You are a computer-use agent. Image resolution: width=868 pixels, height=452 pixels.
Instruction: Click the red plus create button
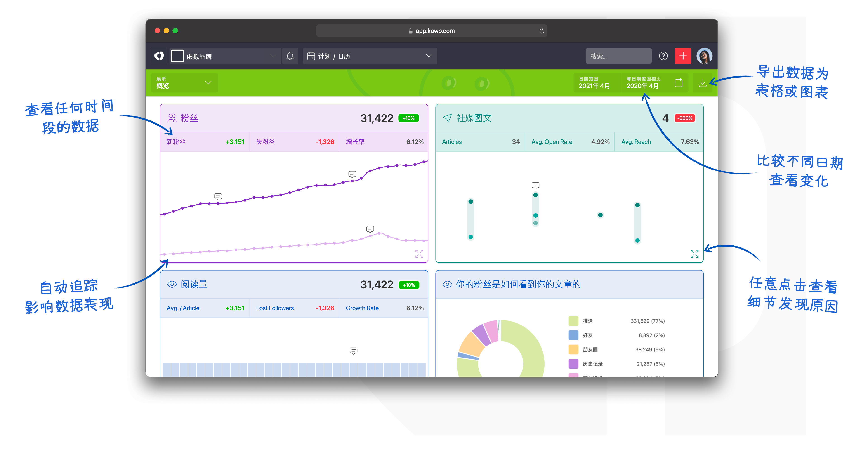click(x=683, y=56)
